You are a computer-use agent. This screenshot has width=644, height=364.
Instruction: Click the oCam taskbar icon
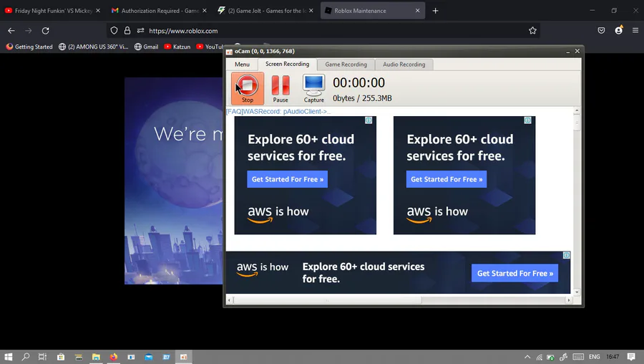184,357
